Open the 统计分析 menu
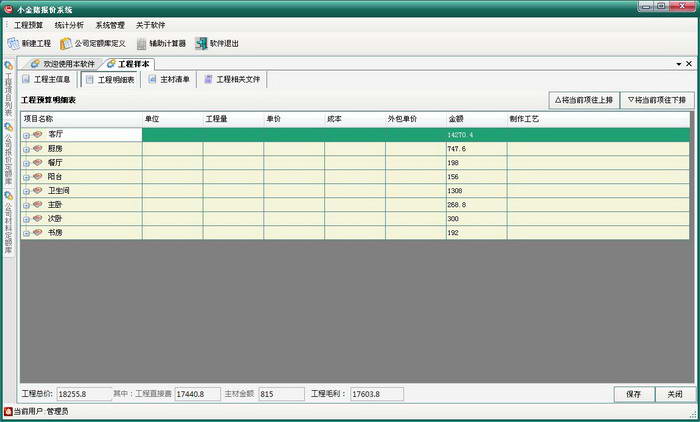The height and width of the screenshot is (422, 700). pyautogui.click(x=69, y=25)
